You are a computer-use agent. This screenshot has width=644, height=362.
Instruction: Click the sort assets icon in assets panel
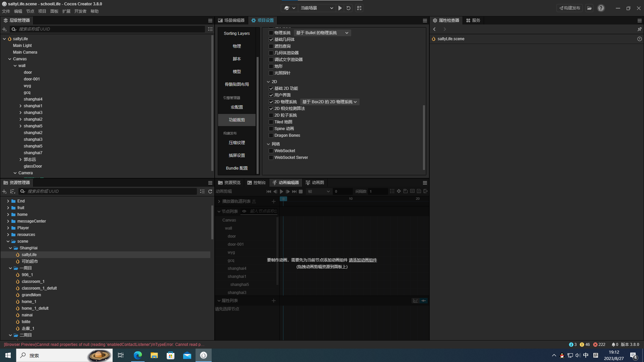click(x=12, y=191)
